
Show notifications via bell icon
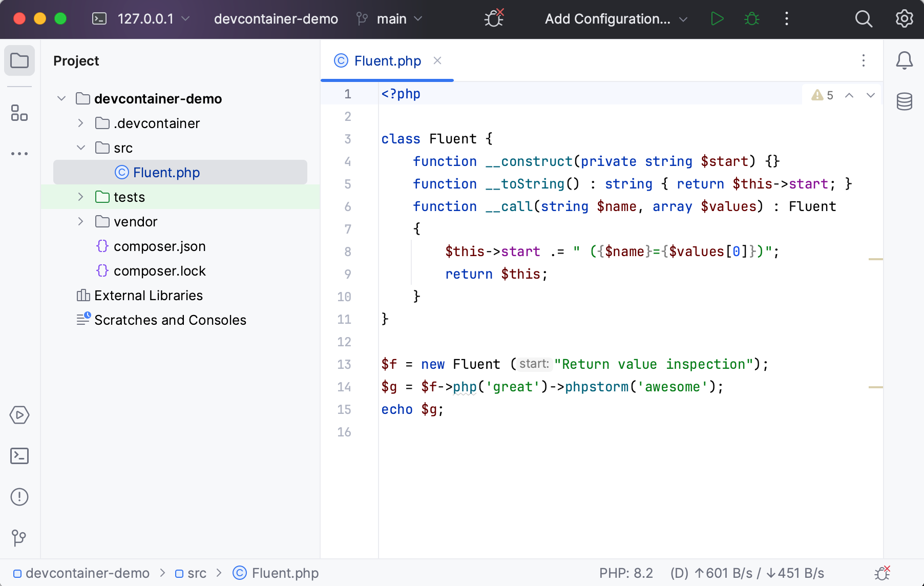click(905, 60)
